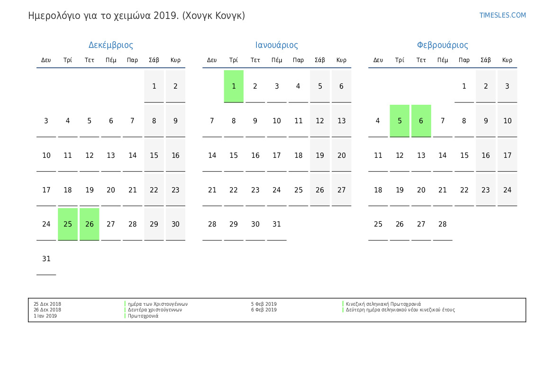Click February 14 date cell
Viewport: 554px width, 392px height.
442,155
